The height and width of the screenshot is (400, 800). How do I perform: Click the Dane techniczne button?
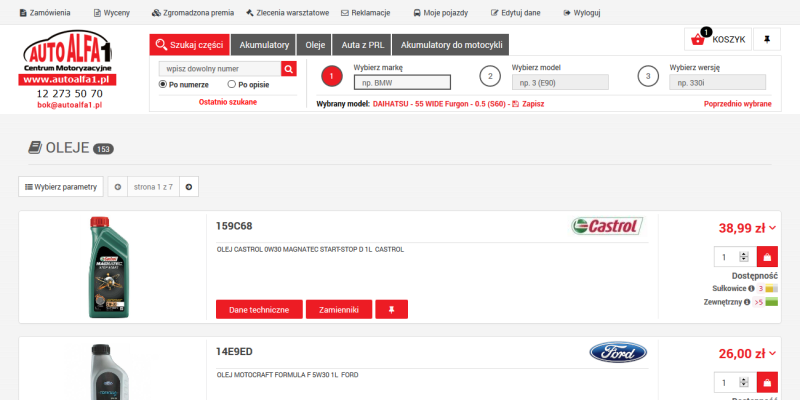[x=259, y=310]
